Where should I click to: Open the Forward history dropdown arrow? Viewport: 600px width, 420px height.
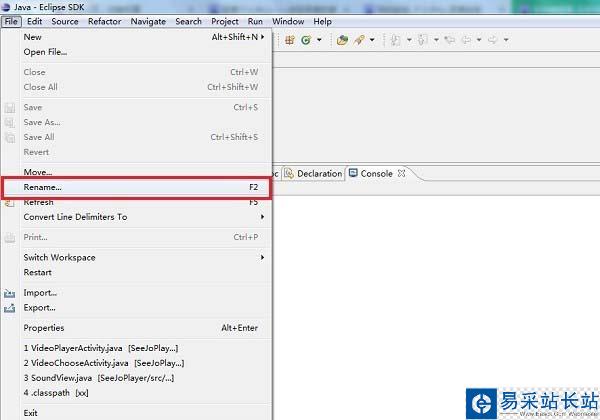tap(506, 40)
